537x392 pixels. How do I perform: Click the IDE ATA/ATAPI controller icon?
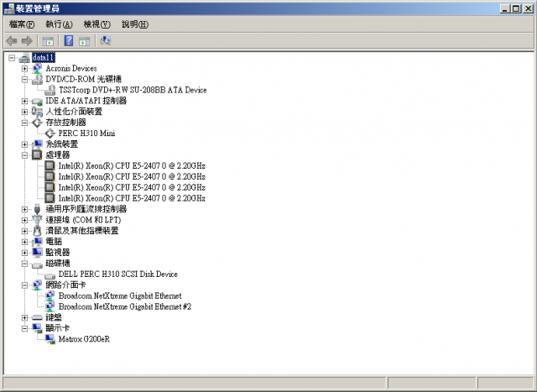[x=37, y=101]
